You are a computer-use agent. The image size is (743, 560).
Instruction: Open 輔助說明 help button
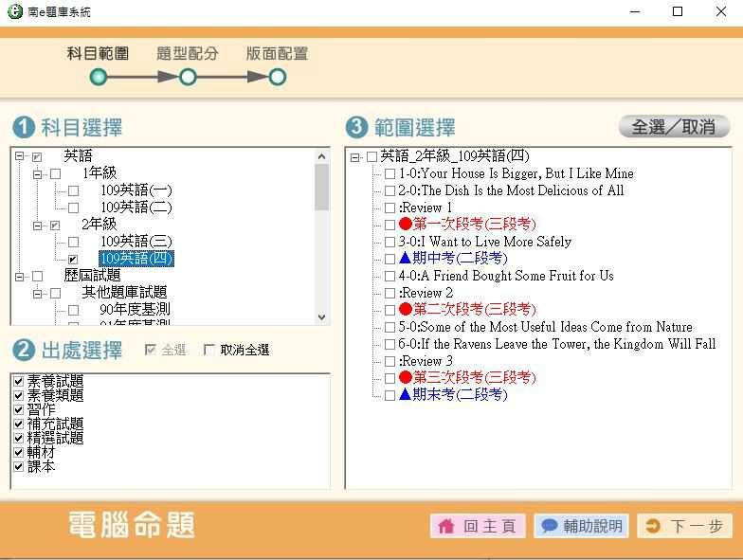coord(582,526)
